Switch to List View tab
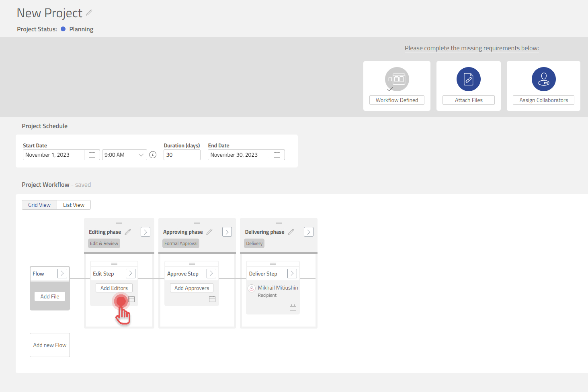The width and height of the screenshot is (588, 392). pos(74,205)
